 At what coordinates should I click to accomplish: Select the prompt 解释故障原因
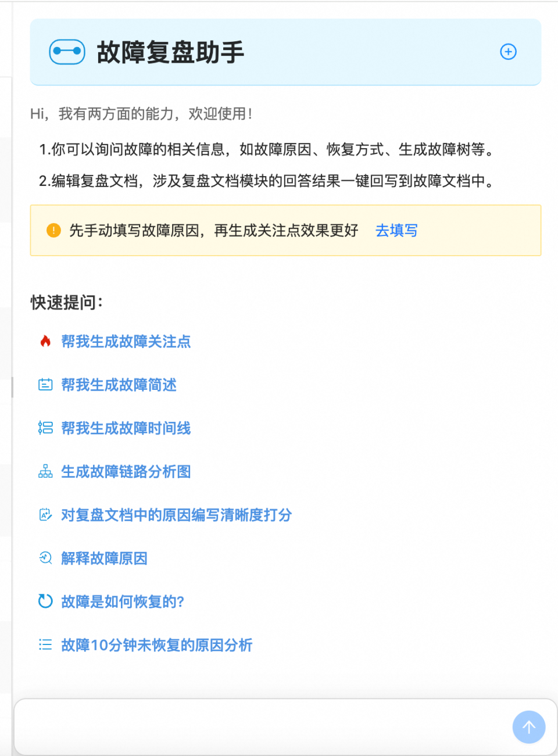pyautogui.click(x=105, y=558)
